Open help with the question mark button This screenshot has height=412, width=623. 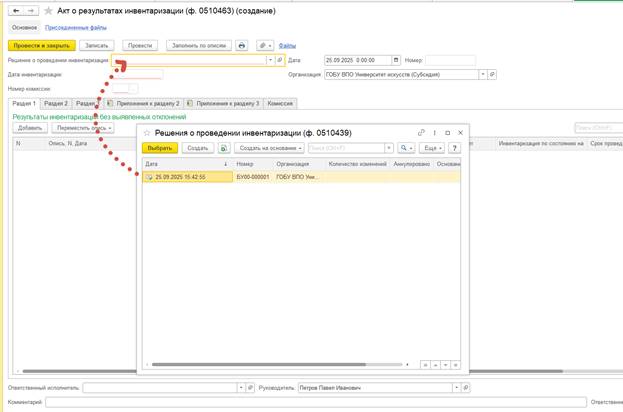tap(454, 148)
